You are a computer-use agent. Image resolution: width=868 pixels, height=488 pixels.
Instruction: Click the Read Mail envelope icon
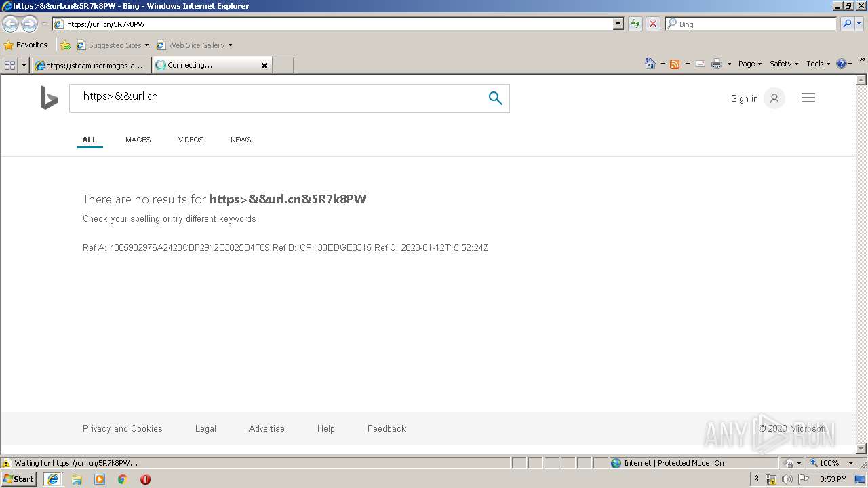coord(701,64)
